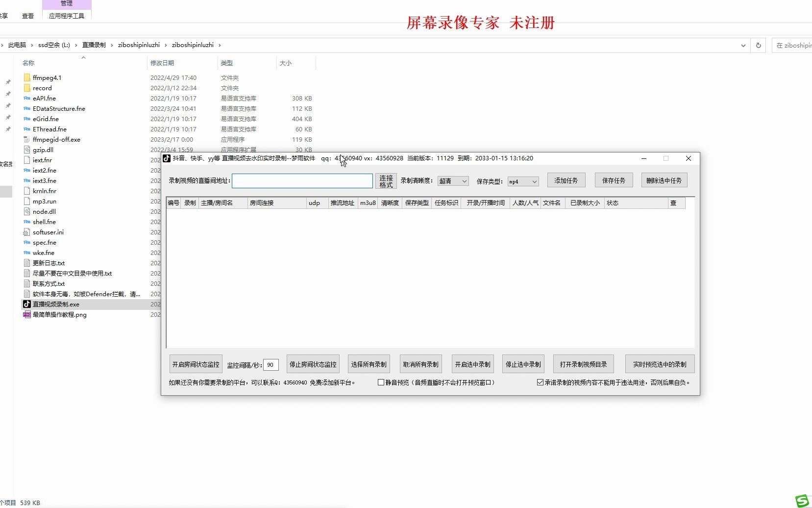Image resolution: width=812 pixels, height=508 pixels.
Task: Click 开启房间状态监控 button
Action: tap(196, 364)
